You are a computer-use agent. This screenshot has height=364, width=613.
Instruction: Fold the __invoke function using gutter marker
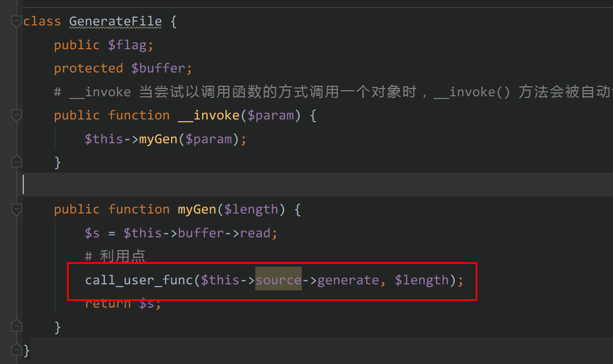17,116
